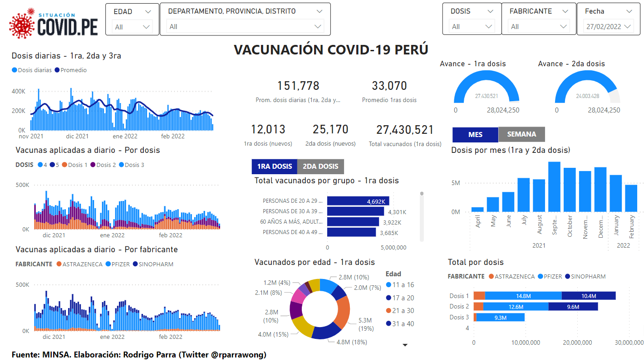Click the Sinopharm 9.6M segment of Dosis 2
Image resolution: width=644 pixels, height=362 pixels.
click(573, 307)
